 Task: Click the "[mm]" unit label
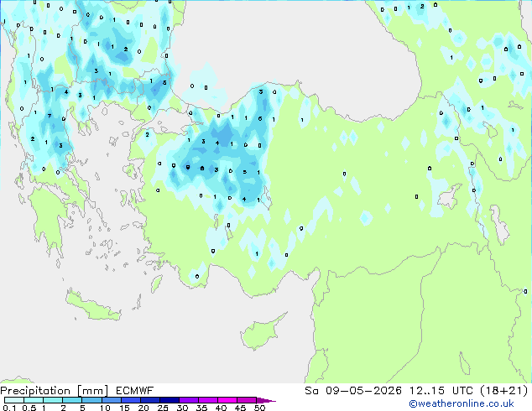93,391
